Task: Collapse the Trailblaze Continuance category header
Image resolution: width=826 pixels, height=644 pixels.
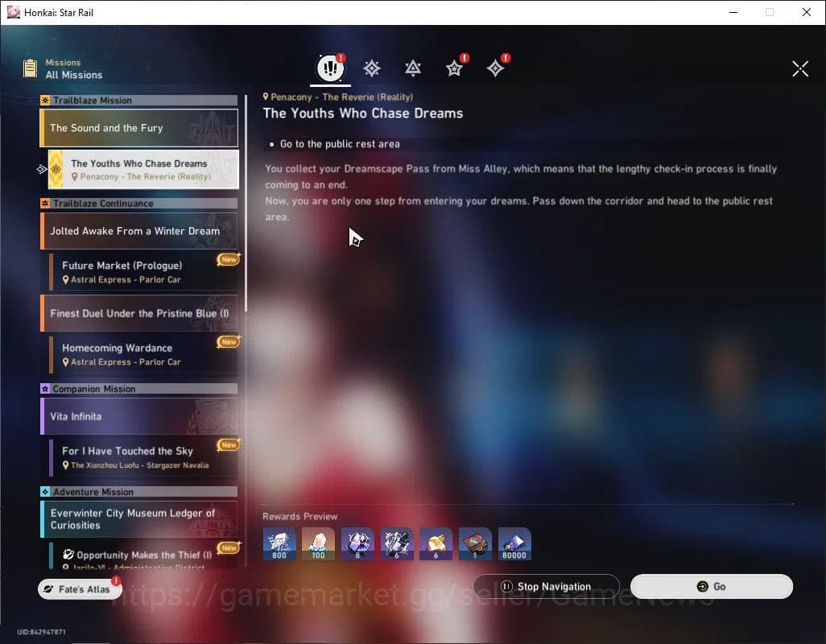Action: 139,203
